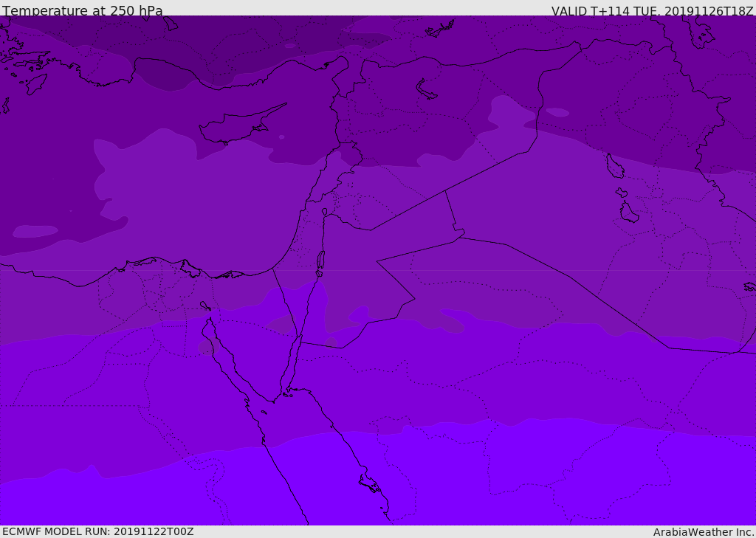Click the 'ArabiaWeather Inc' credit text
The image size is (756, 538).
click(703, 532)
